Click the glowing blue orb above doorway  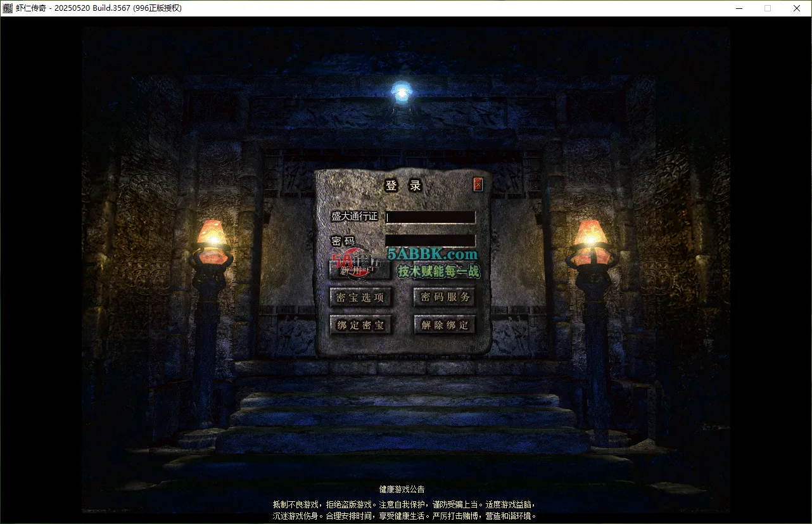tap(401, 93)
